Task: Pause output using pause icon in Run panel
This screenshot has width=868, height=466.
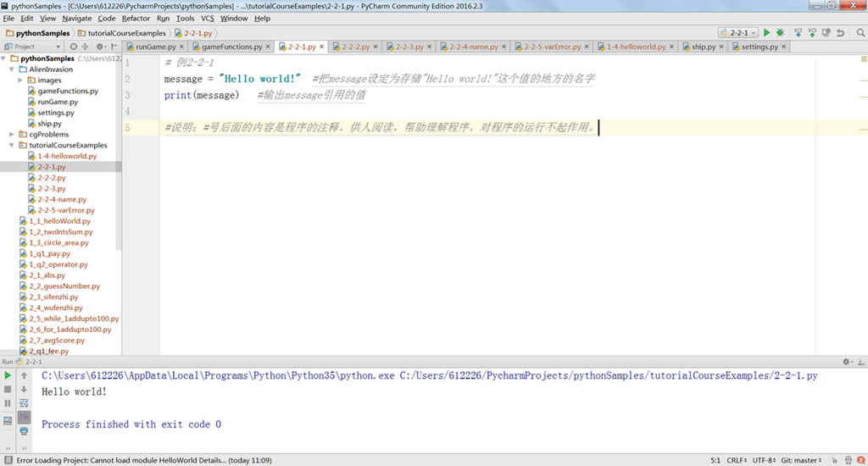Action: coord(8,403)
